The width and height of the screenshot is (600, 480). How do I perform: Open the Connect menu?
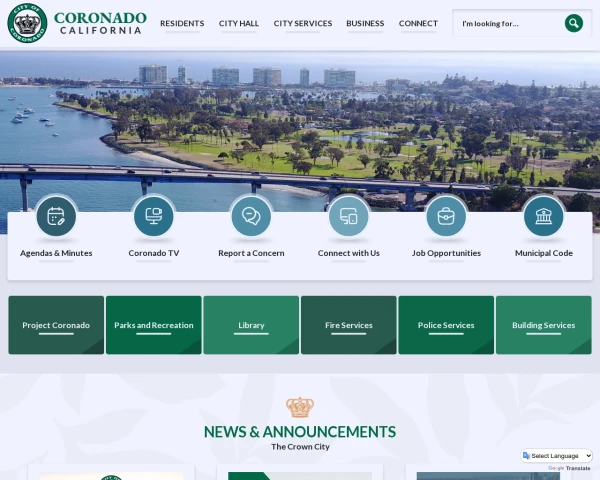click(418, 23)
